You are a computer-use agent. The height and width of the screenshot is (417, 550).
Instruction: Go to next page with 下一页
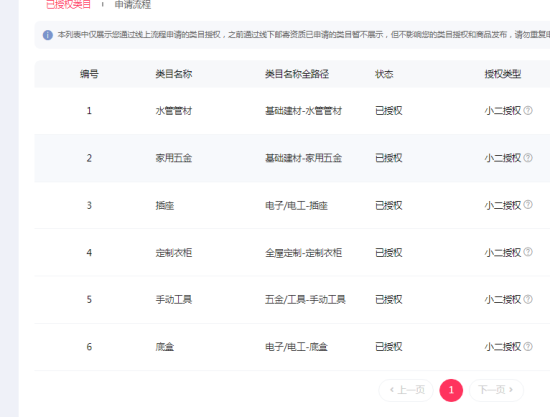click(496, 390)
